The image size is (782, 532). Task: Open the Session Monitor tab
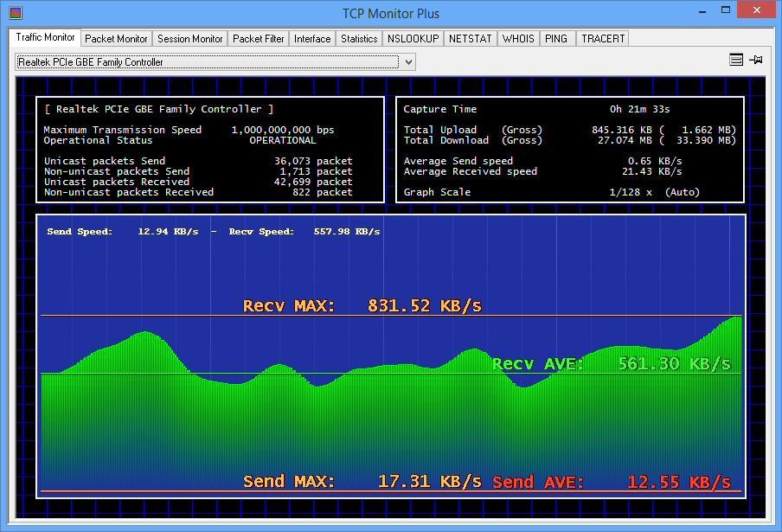[189, 38]
